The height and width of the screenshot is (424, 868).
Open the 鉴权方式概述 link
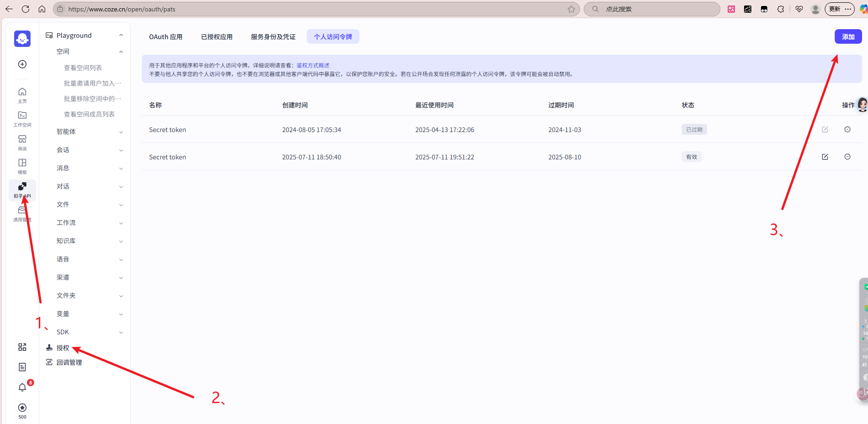[x=313, y=66]
